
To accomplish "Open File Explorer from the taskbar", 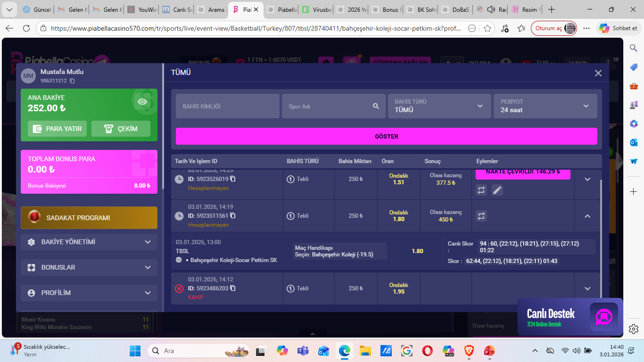I will click(x=365, y=351).
